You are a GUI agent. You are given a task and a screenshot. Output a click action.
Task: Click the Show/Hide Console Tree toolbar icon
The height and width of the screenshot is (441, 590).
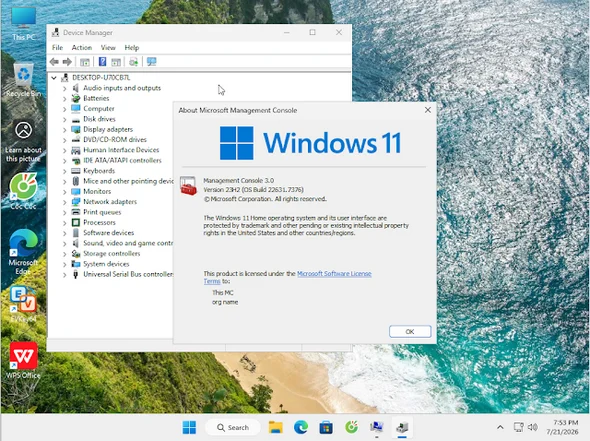(x=85, y=62)
